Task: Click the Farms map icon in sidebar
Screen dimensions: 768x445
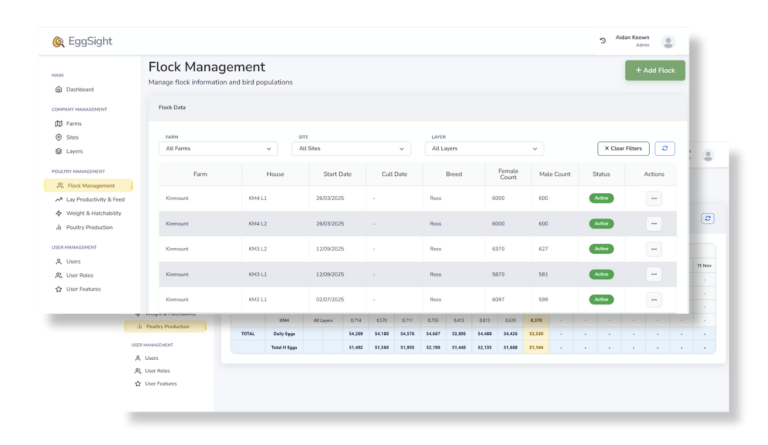Action: point(59,124)
